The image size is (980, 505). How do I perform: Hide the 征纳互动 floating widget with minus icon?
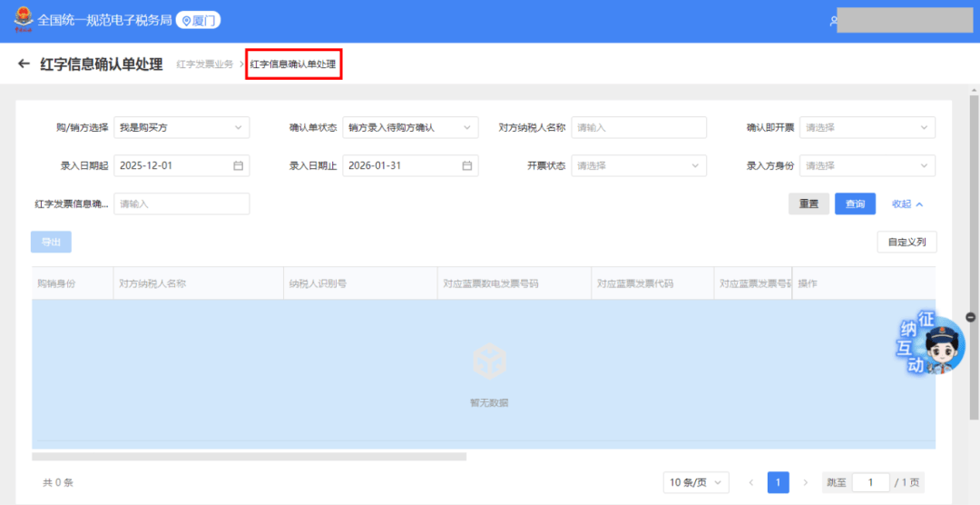point(971,317)
